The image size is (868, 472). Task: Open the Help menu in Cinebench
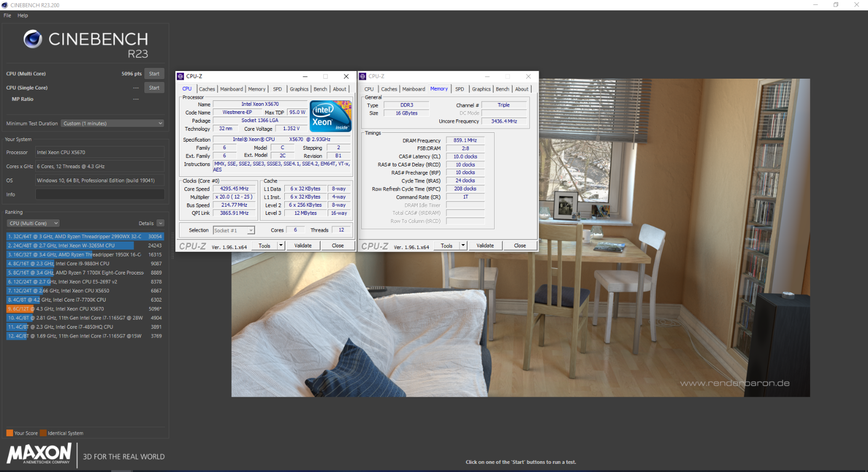point(22,15)
